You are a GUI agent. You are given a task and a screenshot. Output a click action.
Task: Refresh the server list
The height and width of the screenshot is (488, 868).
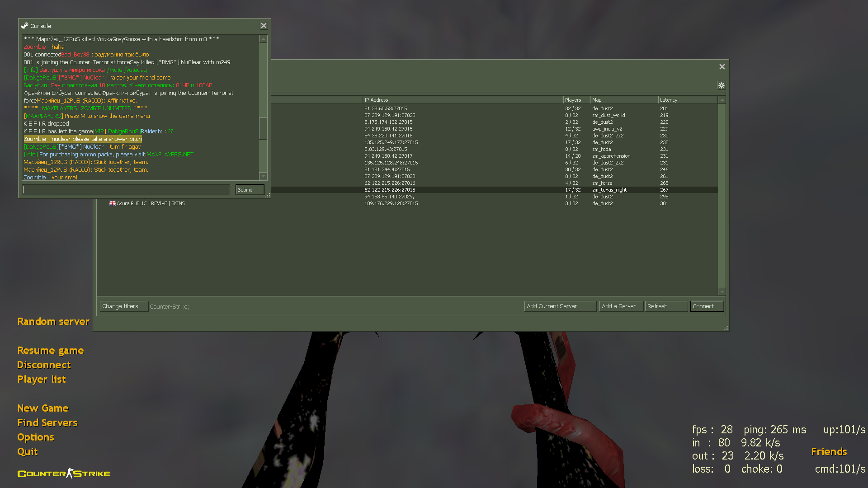(x=666, y=306)
